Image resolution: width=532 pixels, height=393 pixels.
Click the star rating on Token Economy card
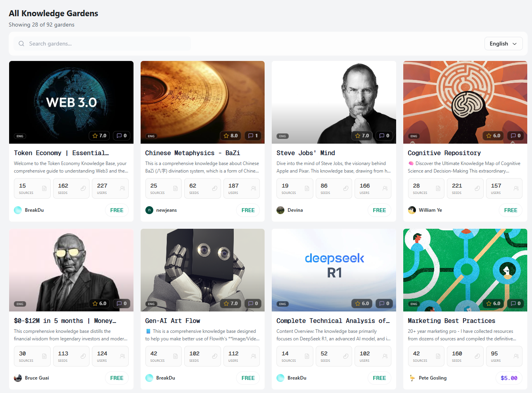point(99,136)
